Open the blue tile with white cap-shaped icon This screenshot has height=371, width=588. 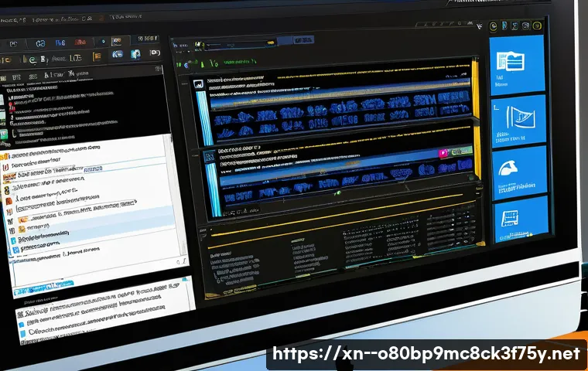(519, 173)
